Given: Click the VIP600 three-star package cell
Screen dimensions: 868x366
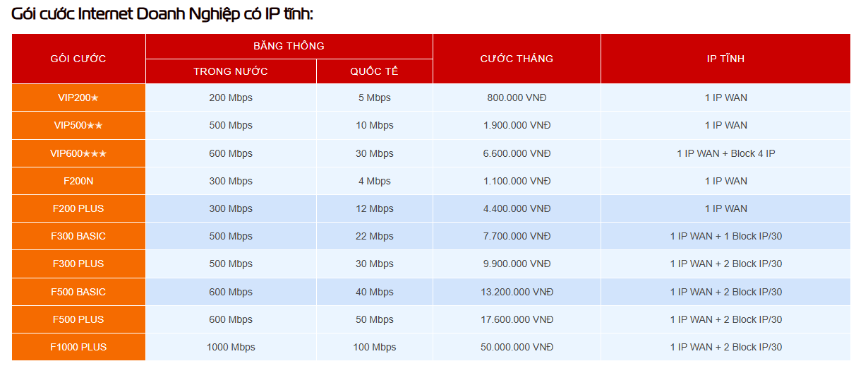Looking at the screenshot, I should (78, 153).
